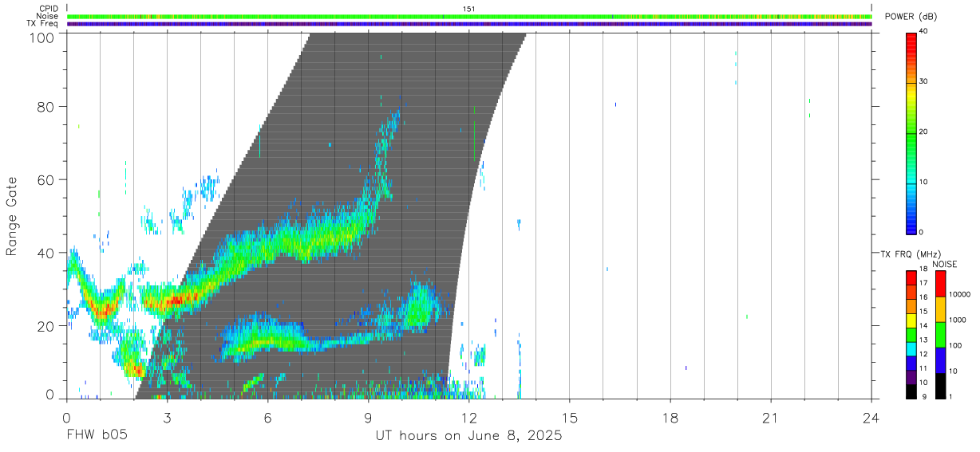This screenshot has width=980, height=452.
Task: Click the Y-axis tick label 80
Action: 46,107
